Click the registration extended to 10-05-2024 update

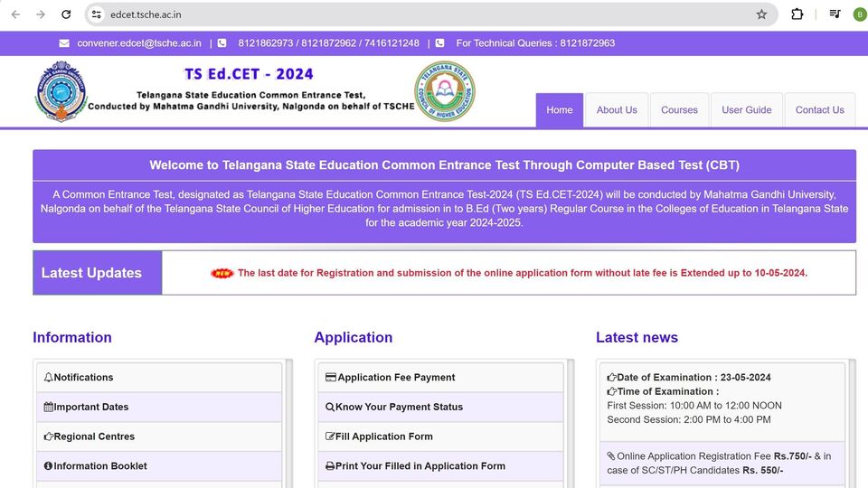pos(522,273)
